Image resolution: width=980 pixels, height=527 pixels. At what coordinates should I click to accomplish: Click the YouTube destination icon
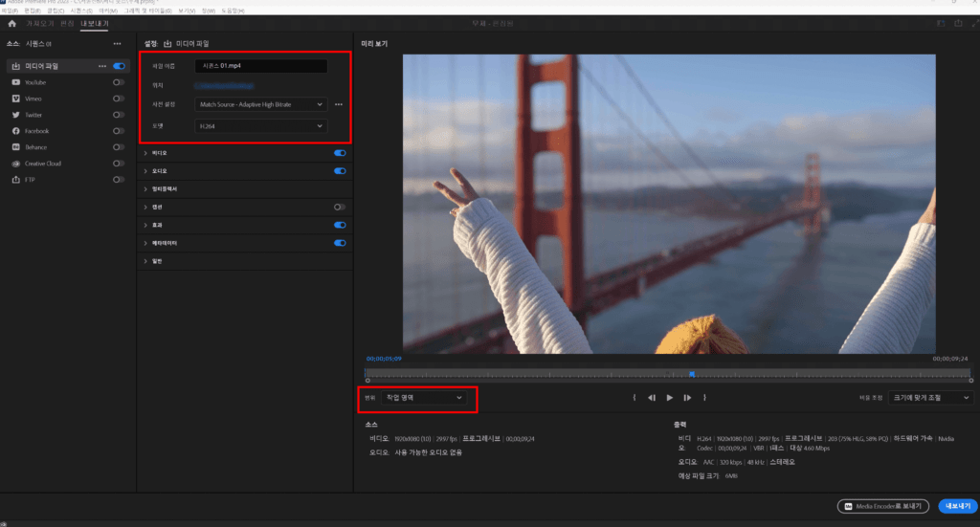pyautogui.click(x=15, y=82)
